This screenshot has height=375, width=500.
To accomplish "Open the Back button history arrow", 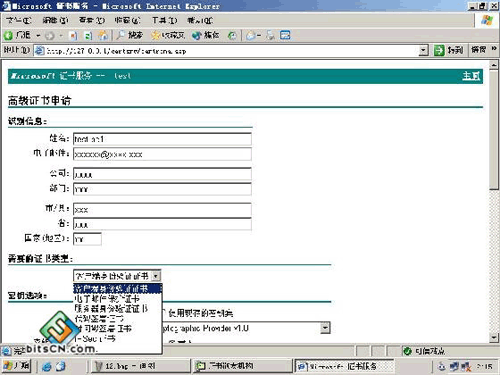I will 38,35.
